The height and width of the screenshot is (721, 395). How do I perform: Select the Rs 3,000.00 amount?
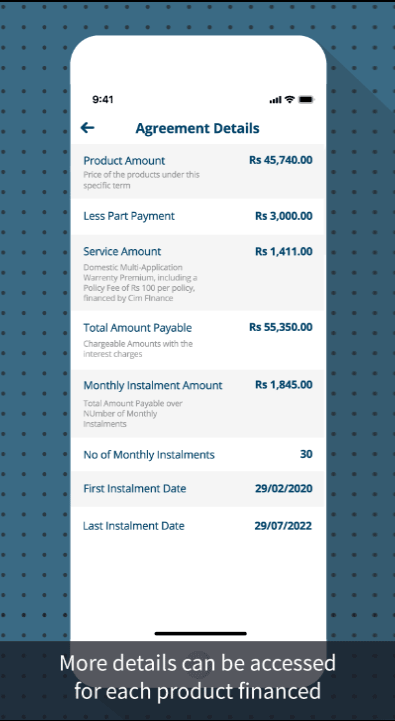[x=284, y=216]
